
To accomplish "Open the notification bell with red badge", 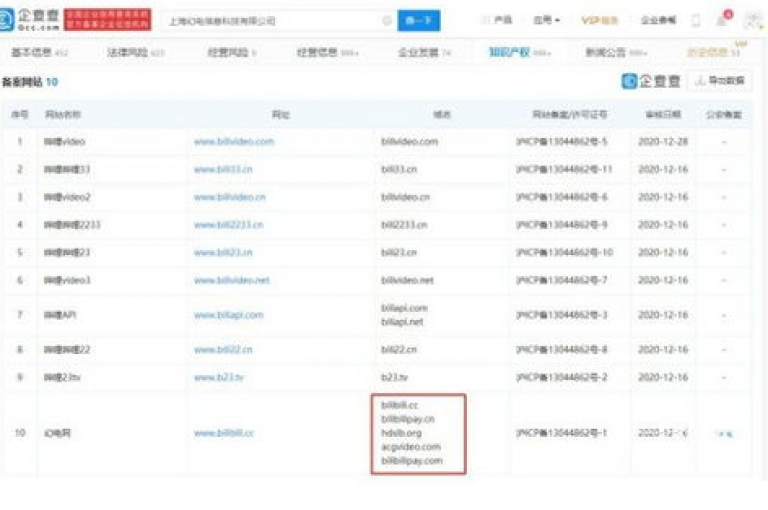I will (x=724, y=20).
